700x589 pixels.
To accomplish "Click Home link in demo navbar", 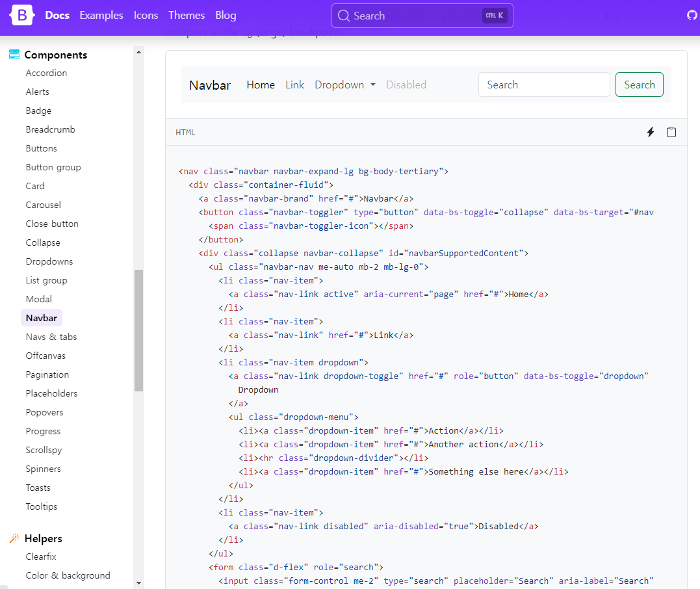I will coord(261,85).
